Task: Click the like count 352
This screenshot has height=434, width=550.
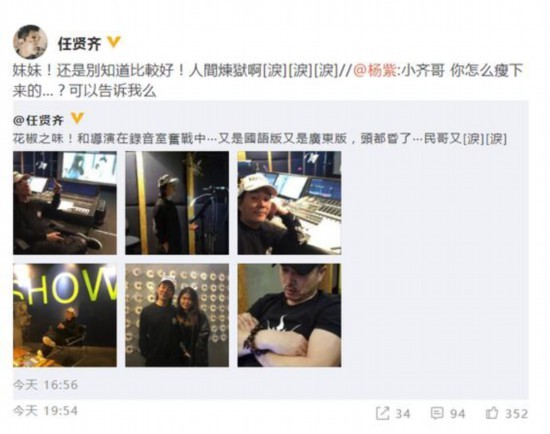Action: (x=516, y=414)
